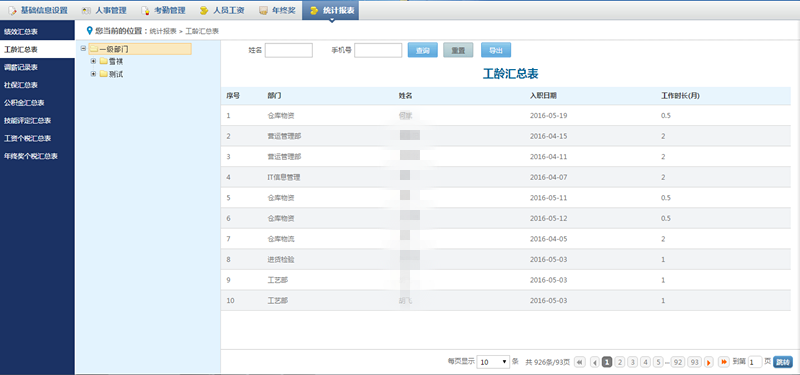Click the 仓库物流 department cell

[281, 239]
